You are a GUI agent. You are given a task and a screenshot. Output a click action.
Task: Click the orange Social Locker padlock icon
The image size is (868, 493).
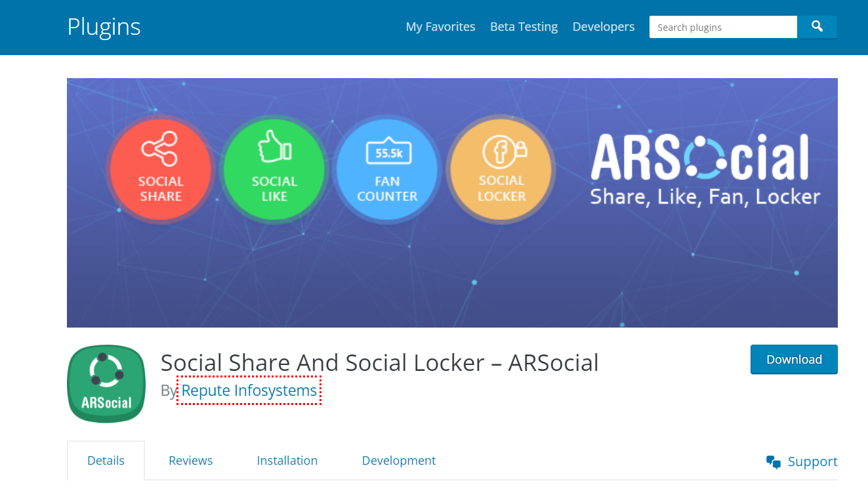tap(501, 169)
